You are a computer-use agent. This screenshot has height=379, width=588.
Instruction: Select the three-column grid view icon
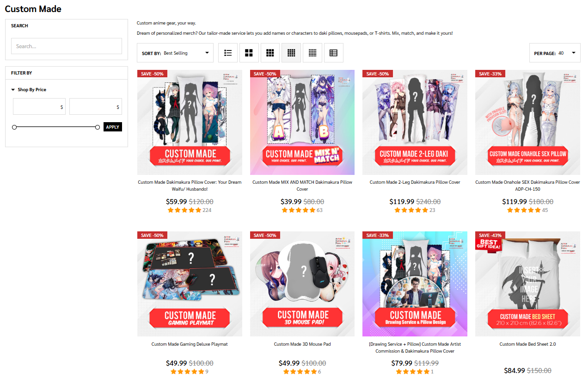pyautogui.click(x=270, y=53)
